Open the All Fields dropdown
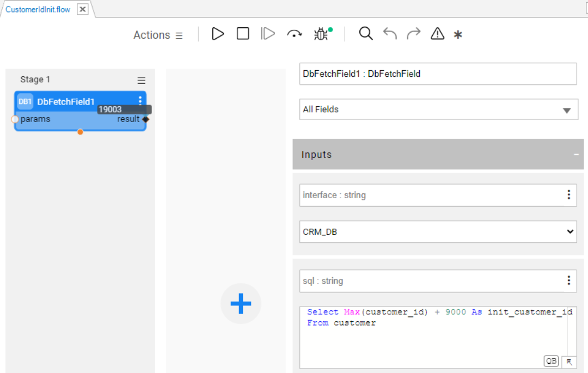The height and width of the screenshot is (373, 588). point(438,109)
